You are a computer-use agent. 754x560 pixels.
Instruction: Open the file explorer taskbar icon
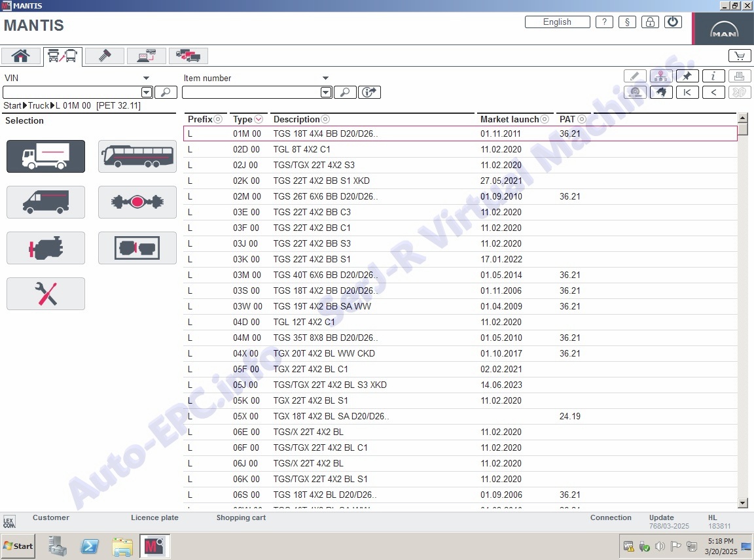pos(122,546)
